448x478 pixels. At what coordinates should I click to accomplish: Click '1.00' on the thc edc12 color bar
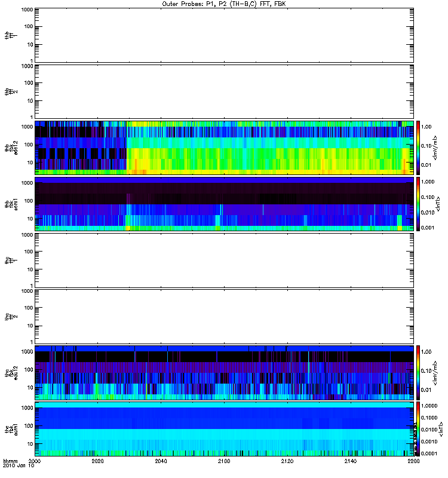(426, 352)
